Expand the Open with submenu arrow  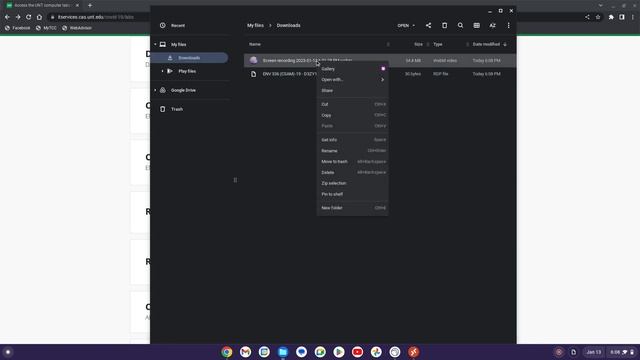(382, 80)
